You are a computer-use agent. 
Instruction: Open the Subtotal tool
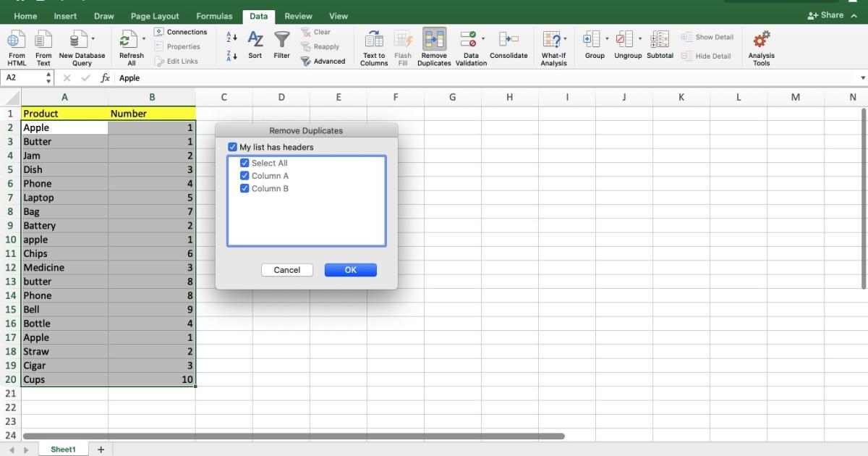pos(660,45)
